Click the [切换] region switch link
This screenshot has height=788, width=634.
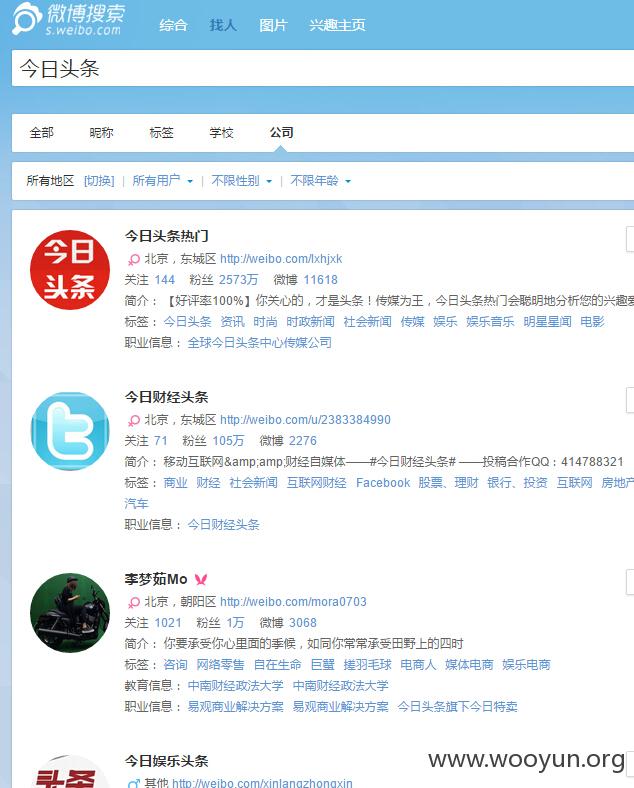99,180
